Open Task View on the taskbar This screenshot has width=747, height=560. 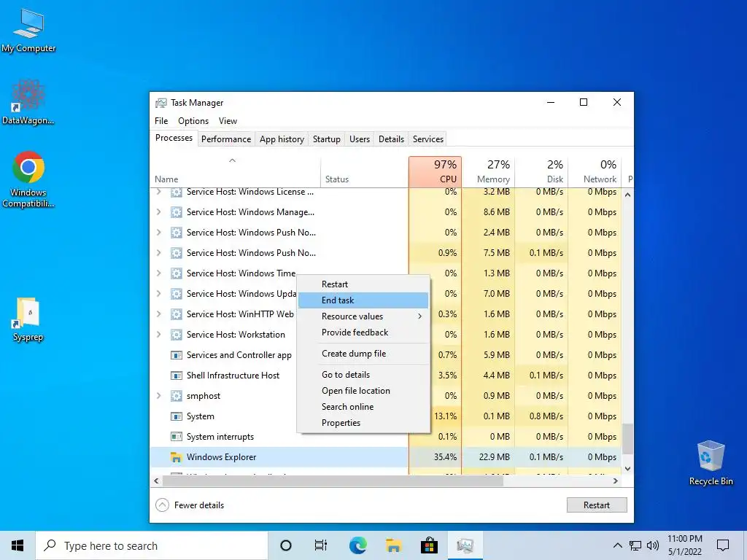[x=321, y=545]
